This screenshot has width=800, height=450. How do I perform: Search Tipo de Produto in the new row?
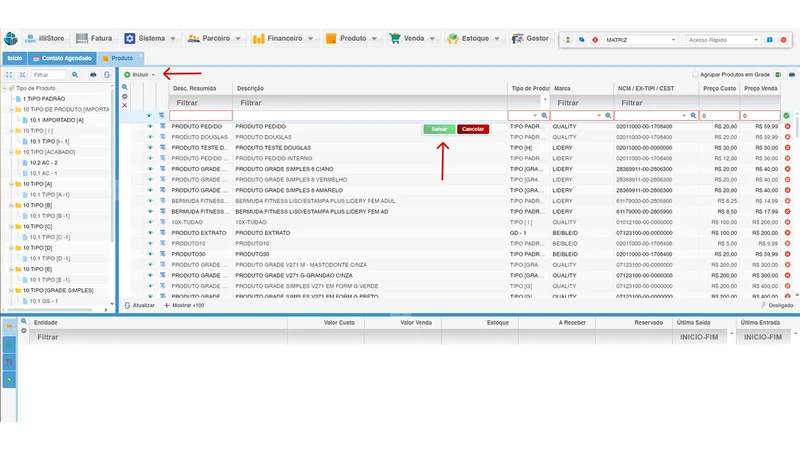tap(544, 116)
